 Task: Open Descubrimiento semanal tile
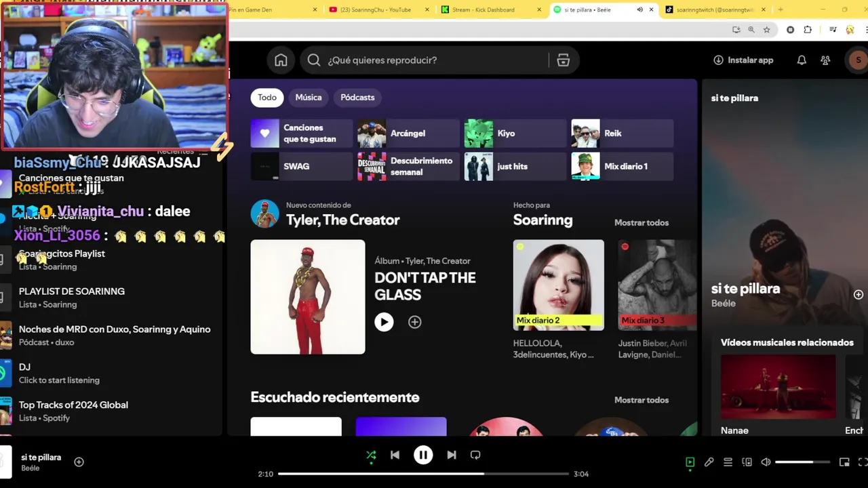(x=408, y=167)
